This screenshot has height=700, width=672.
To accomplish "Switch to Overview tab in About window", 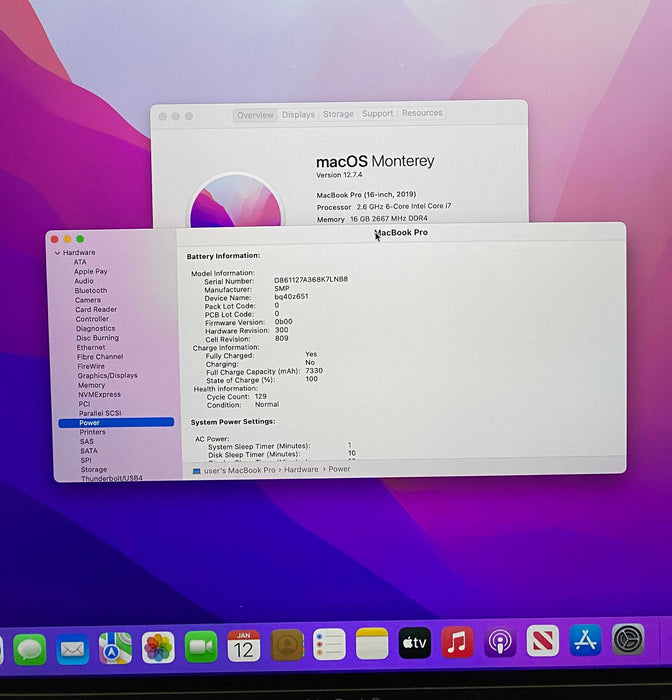I will tap(255, 115).
